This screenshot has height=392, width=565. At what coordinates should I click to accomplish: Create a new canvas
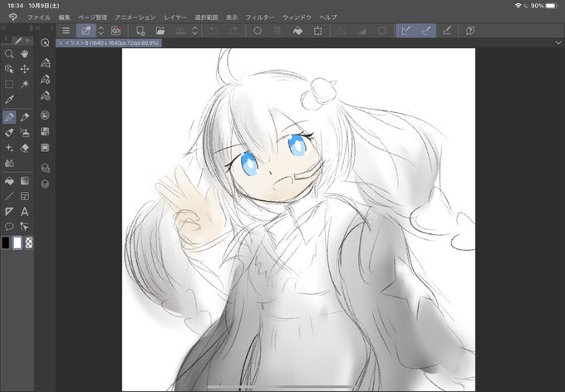pyautogui.click(x=140, y=31)
